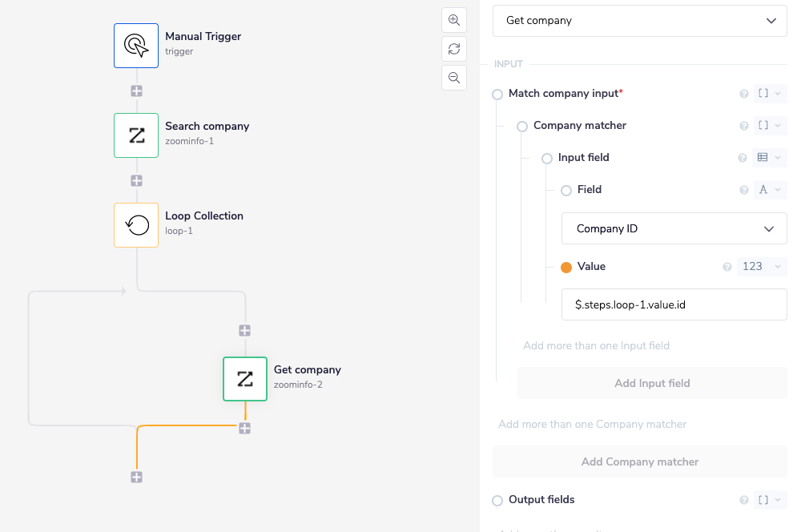797x532 pixels.
Task: Add step at the end of workflow
Action: (x=137, y=477)
